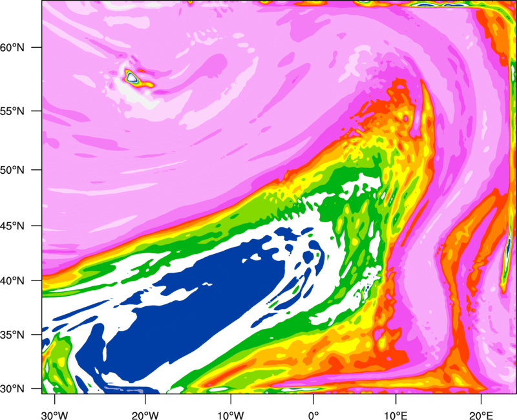
Task: Click the 35°N latitude label
Action: (12, 335)
